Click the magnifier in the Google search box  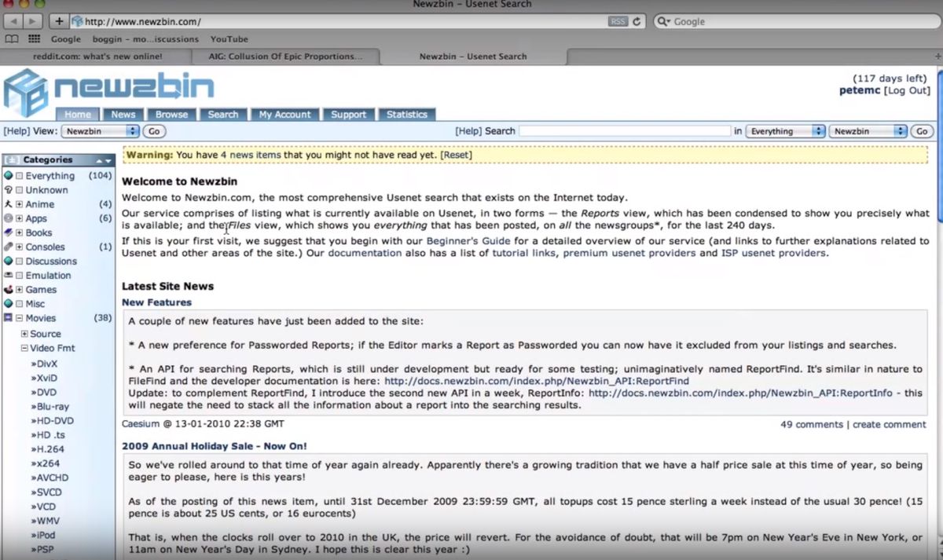664,21
